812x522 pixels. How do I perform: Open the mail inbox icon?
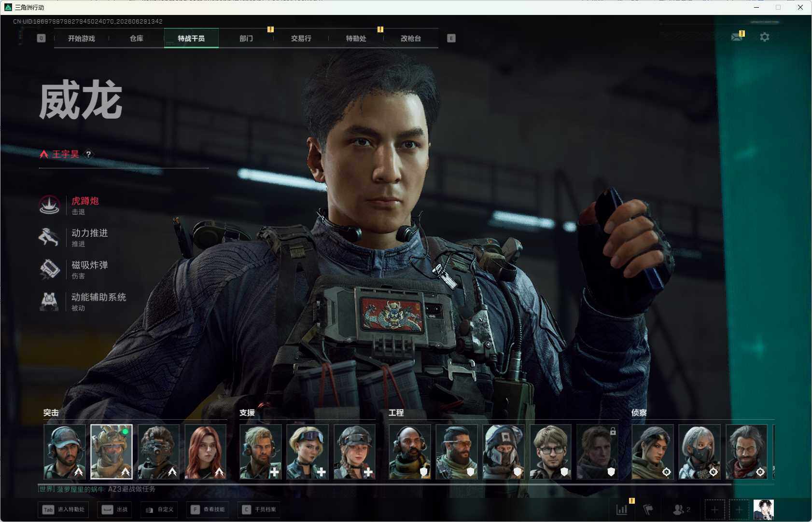pyautogui.click(x=737, y=37)
